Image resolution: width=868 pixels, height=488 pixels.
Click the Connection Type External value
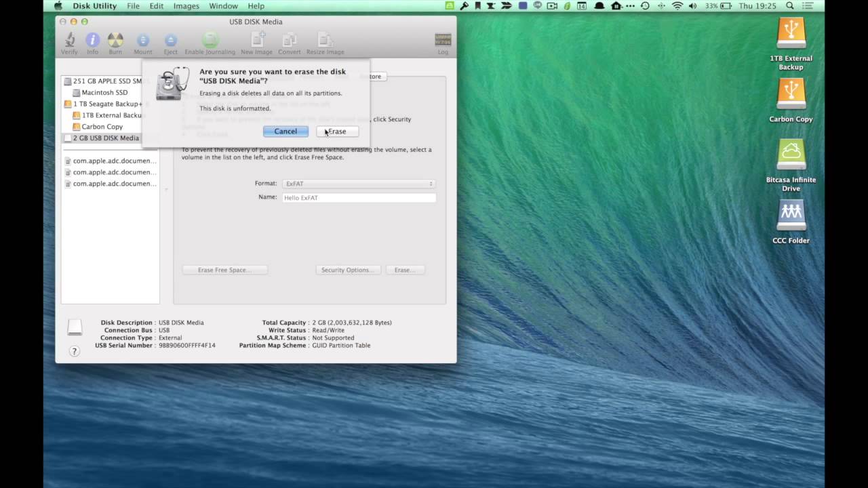pos(170,338)
